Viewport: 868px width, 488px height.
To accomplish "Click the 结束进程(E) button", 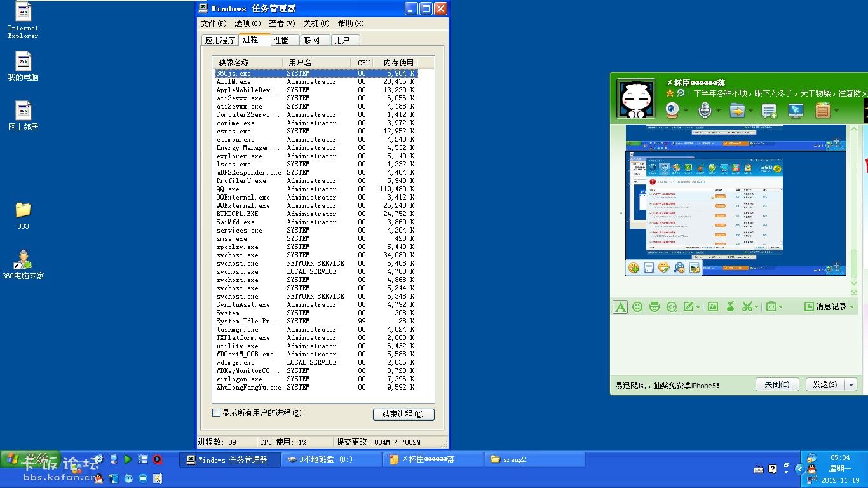I will [403, 414].
